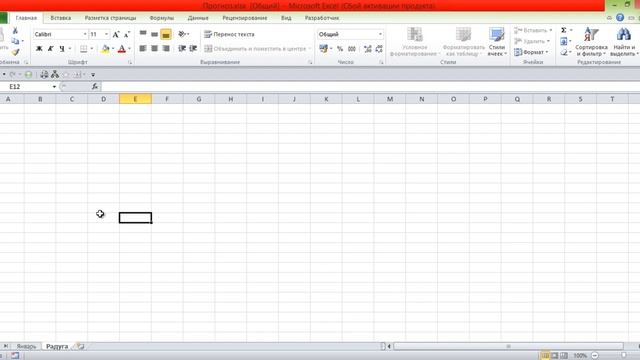Align text right in cell
640x360 pixels.
(x=166, y=49)
